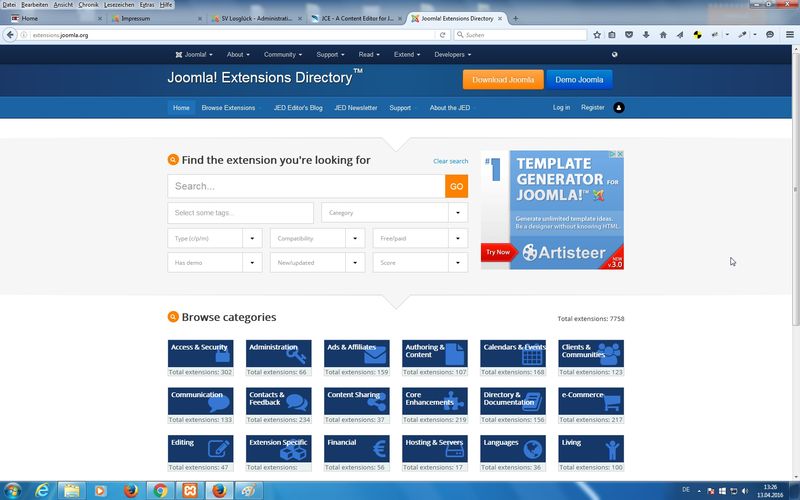Switch to the Impressum browser tab
Viewport: 800px width, 500px height.
point(154,18)
